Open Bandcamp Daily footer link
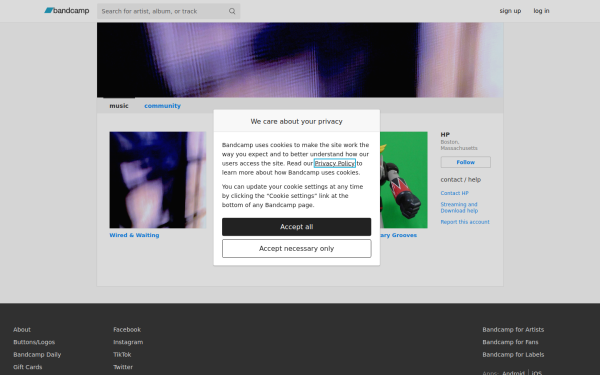600x375 pixels. [x=37, y=354]
